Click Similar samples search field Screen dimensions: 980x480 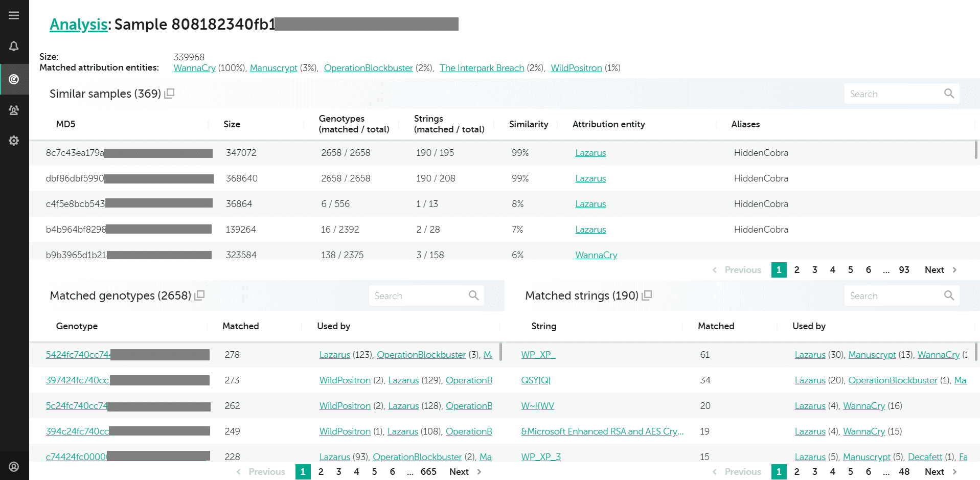902,94
